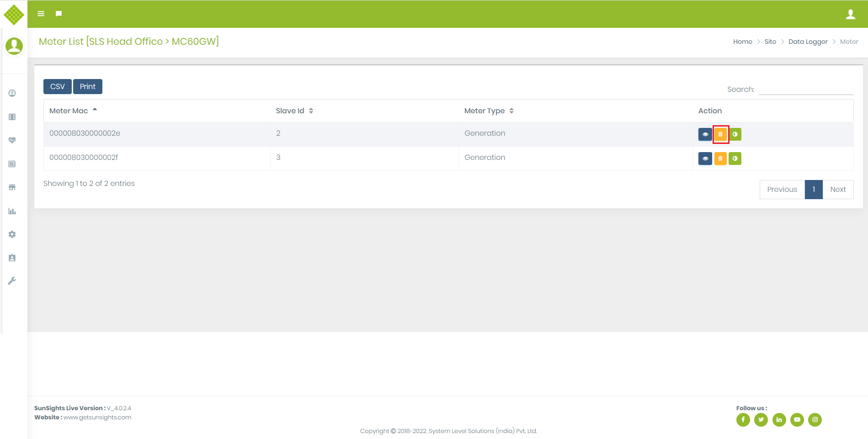Image resolution: width=868 pixels, height=439 pixels.
Task: Sort the table by Meter Type
Action: (x=489, y=111)
